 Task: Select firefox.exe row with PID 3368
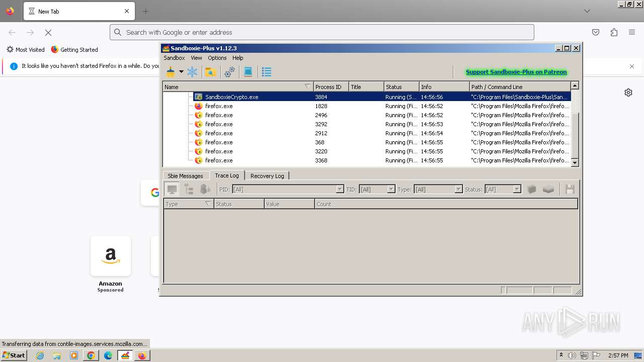[367, 160]
